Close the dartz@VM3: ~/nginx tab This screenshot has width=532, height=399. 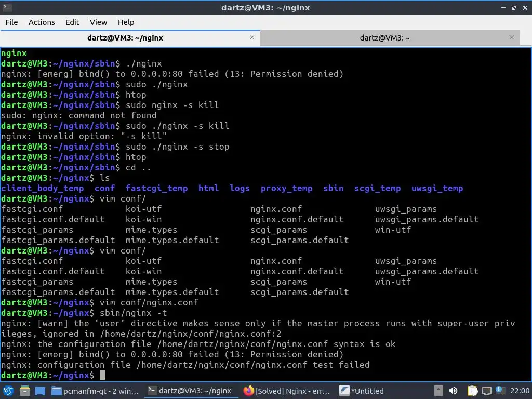(252, 37)
